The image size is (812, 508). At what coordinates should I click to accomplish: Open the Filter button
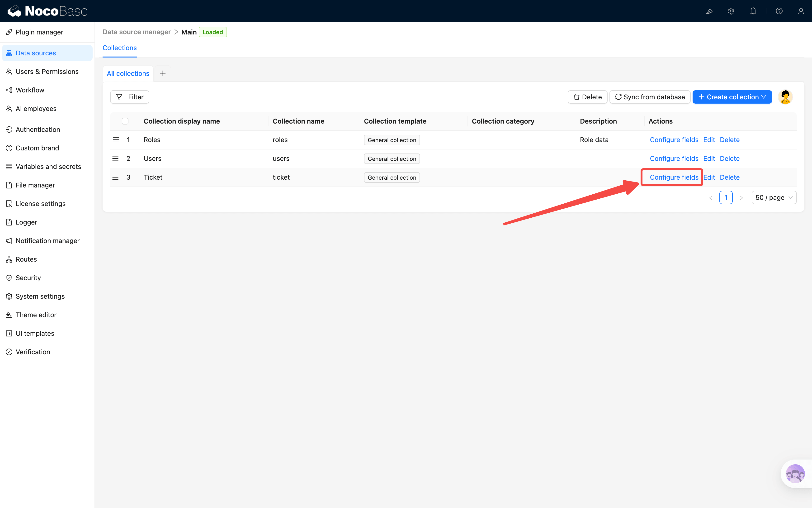coord(130,97)
